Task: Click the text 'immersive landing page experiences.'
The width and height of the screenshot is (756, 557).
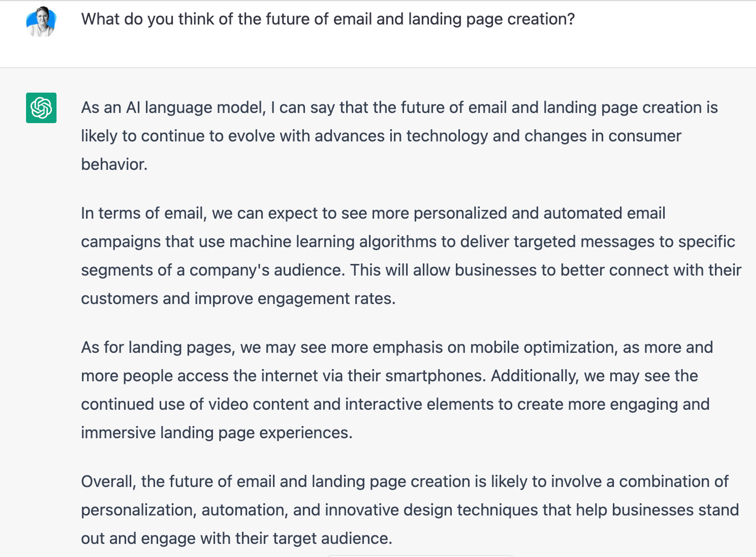Action: pyautogui.click(x=216, y=433)
